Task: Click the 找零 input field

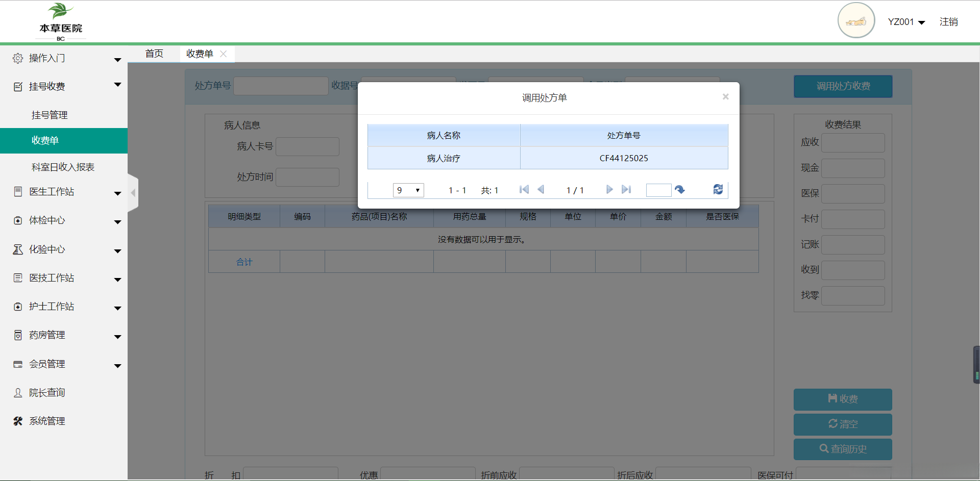Action: 853,296
